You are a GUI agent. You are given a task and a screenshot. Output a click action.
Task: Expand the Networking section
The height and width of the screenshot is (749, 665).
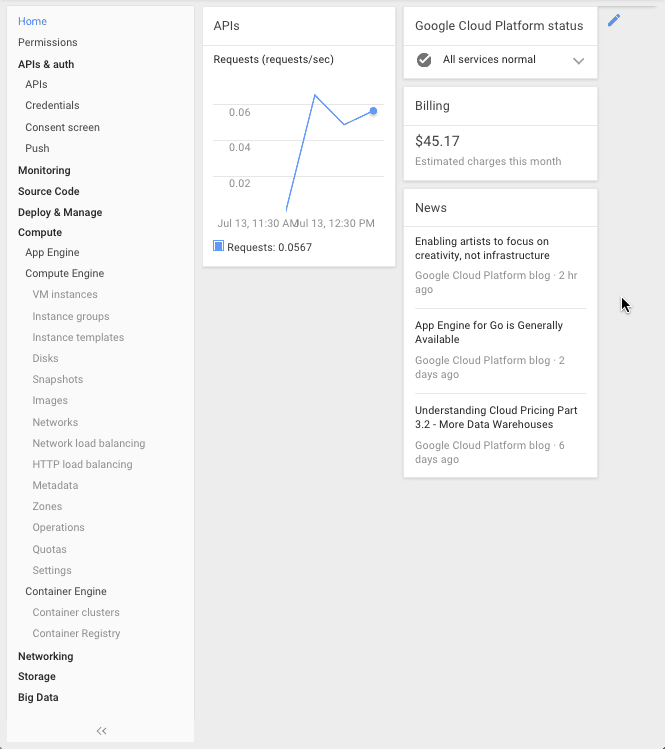pos(45,656)
